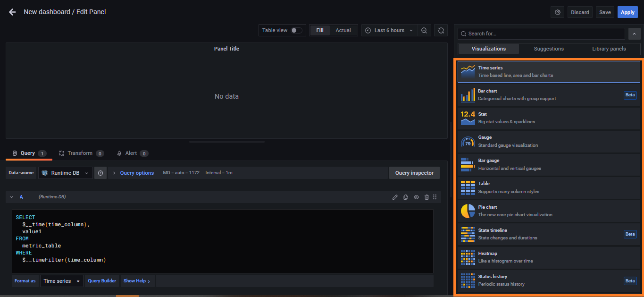644x297 pixels.
Task: Click into the SQL query editor
Action: [x=223, y=241]
